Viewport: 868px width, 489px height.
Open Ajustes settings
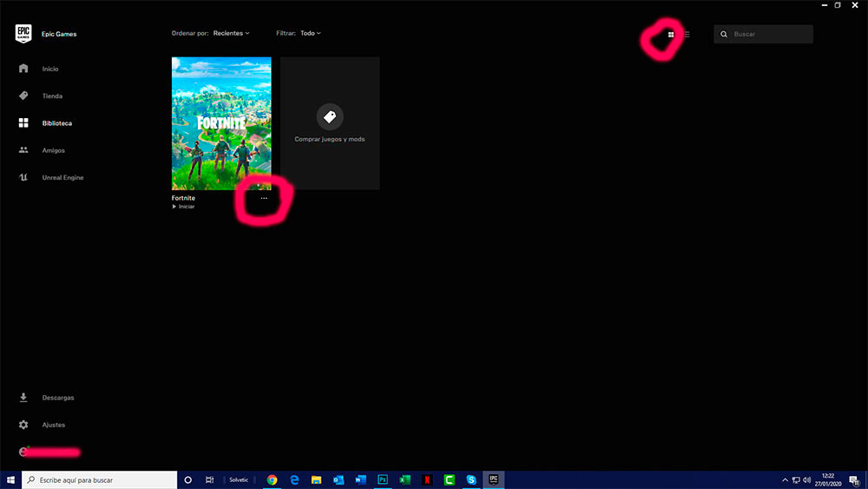53,425
